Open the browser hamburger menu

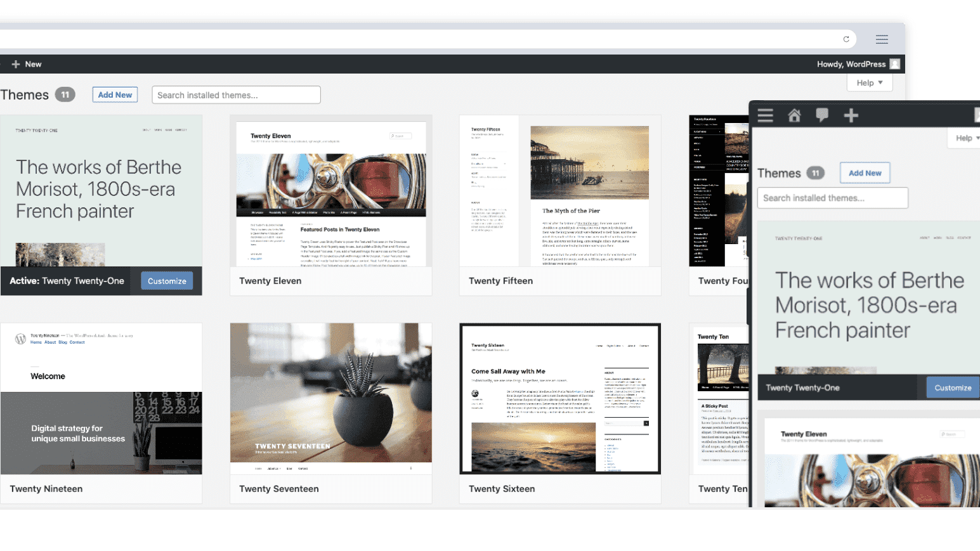pos(882,39)
